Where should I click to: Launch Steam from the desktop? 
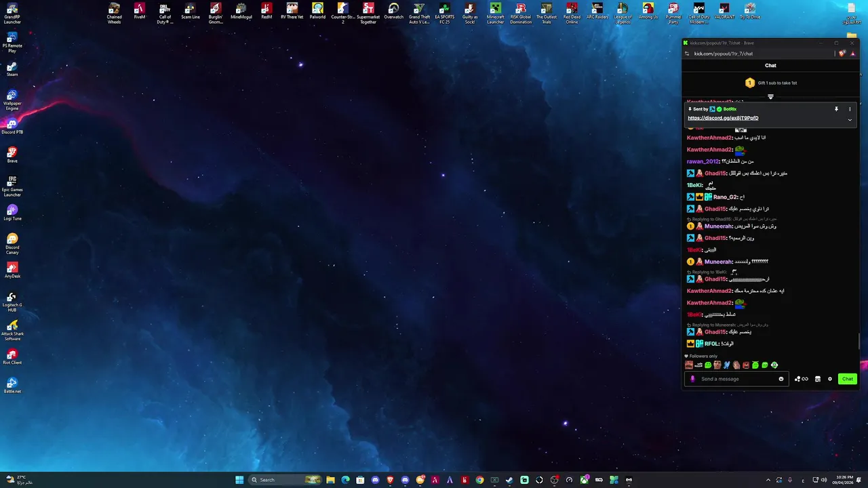pyautogui.click(x=12, y=69)
